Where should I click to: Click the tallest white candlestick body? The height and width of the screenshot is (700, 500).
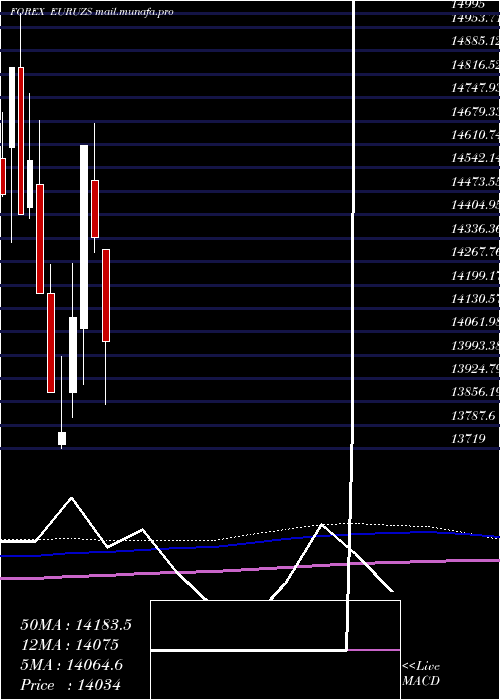[84, 237]
